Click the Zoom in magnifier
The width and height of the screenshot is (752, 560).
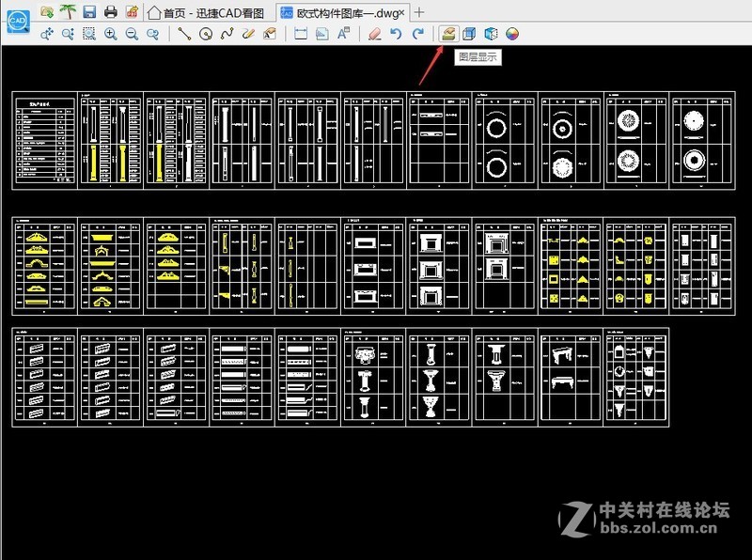[110, 34]
